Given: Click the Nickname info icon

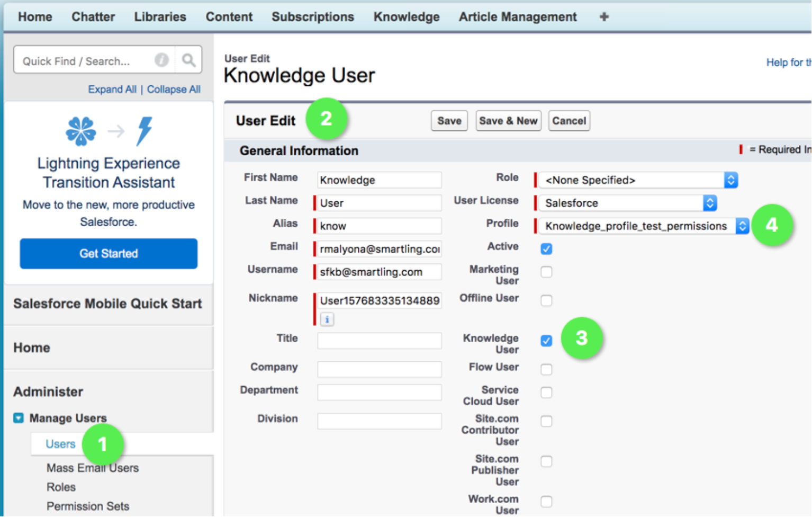Looking at the screenshot, I should (327, 319).
